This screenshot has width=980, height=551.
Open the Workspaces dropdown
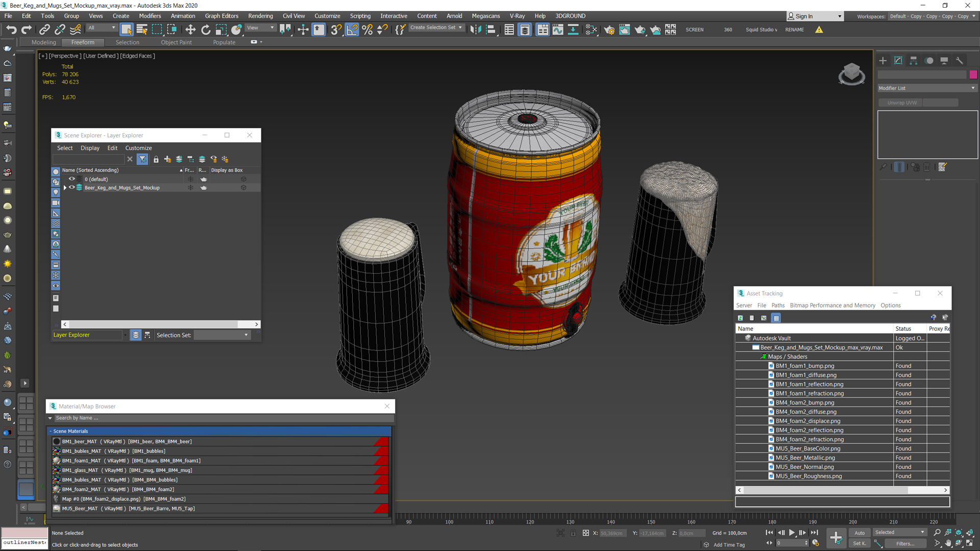point(933,16)
